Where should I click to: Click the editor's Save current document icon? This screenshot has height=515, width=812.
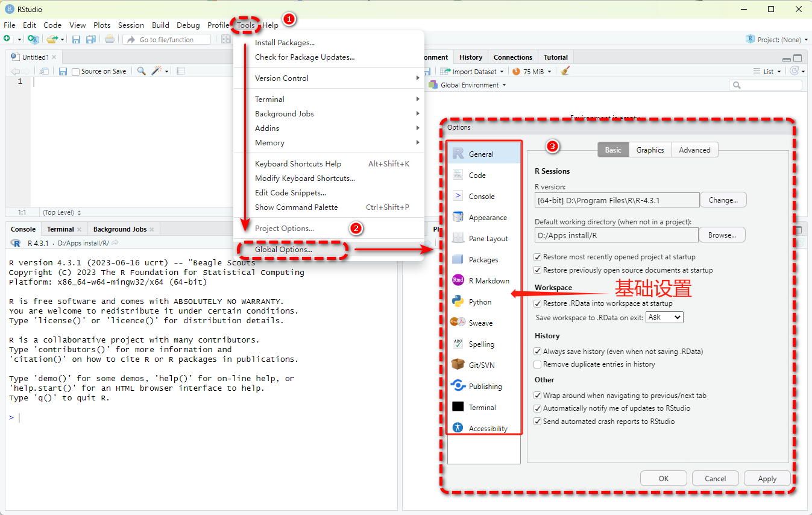[63, 71]
